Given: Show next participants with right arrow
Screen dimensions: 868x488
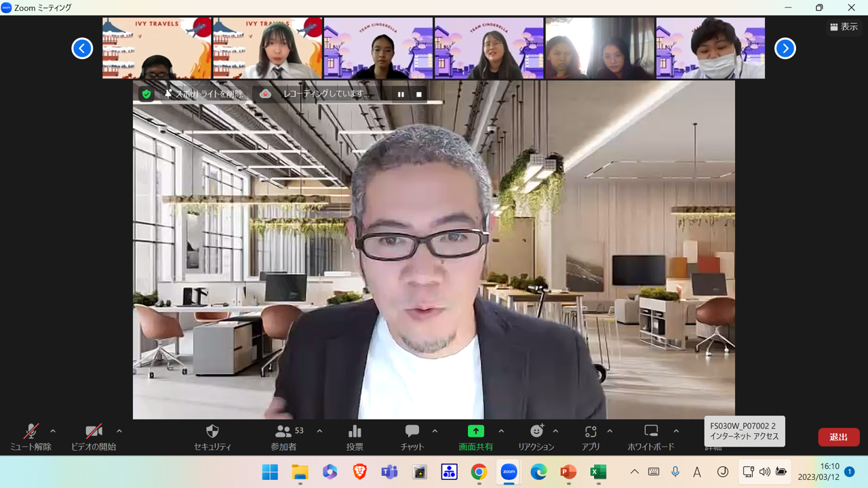Looking at the screenshot, I should pos(785,48).
